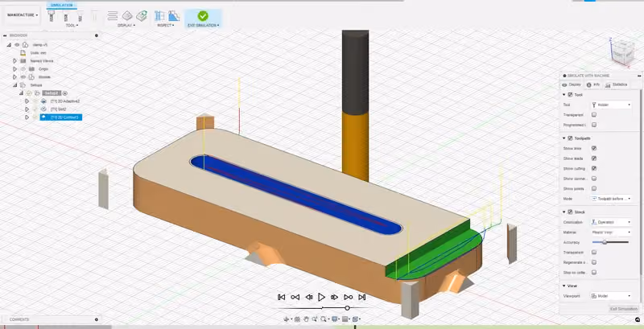Jump to start of simulation
The image size is (644, 329).
click(281, 297)
